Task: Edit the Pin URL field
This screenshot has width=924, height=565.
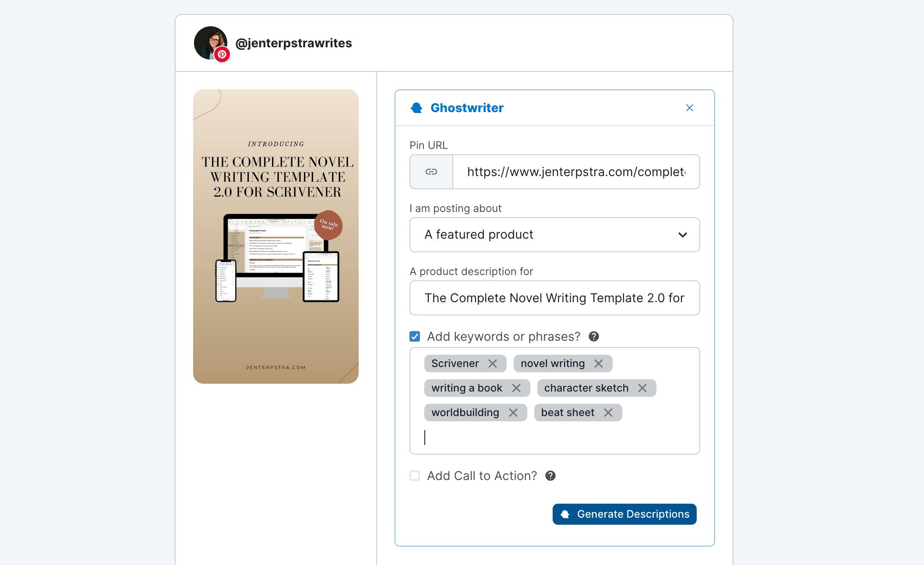Action: coord(576,172)
